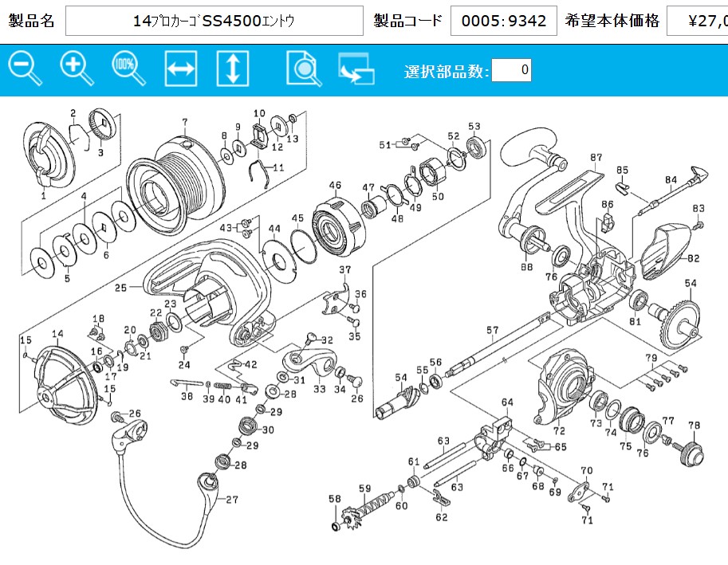Click the zoom out magnifier icon
The width and height of the screenshot is (728, 565).
[25, 69]
